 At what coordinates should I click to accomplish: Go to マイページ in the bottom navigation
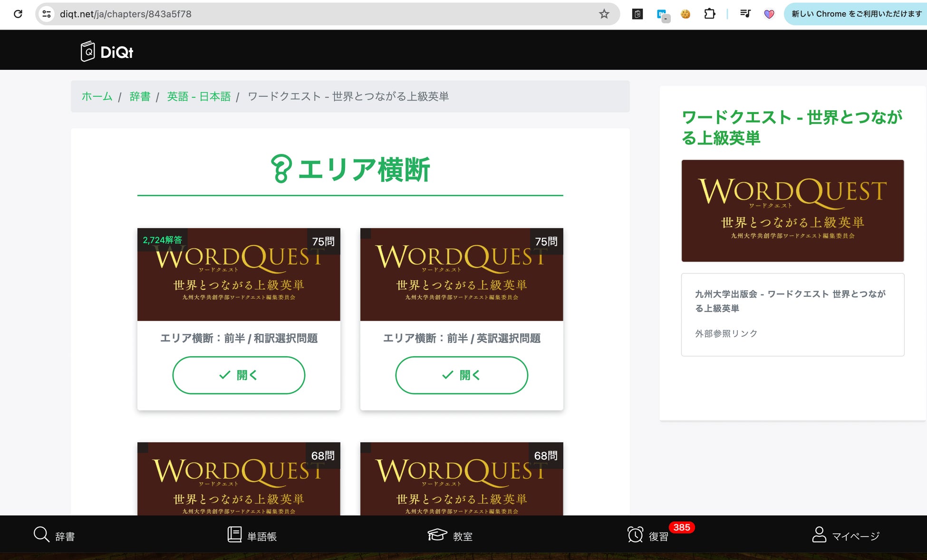coord(846,535)
